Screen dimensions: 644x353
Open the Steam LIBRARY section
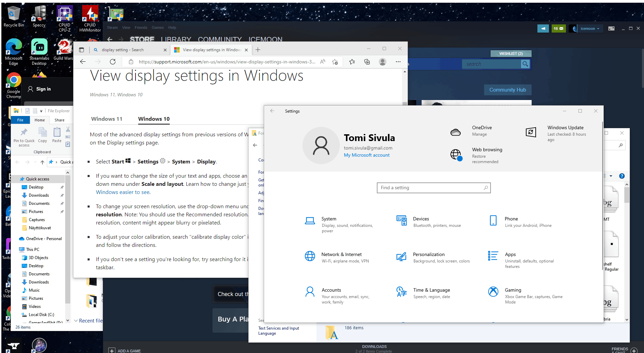pyautogui.click(x=176, y=39)
